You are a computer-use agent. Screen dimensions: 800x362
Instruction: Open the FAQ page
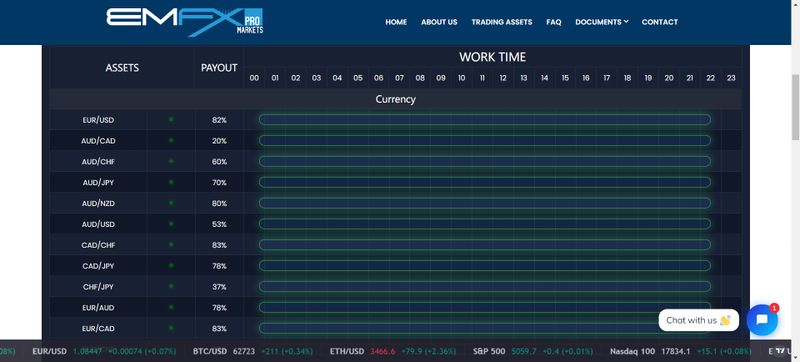pyautogui.click(x=554, y=22)
